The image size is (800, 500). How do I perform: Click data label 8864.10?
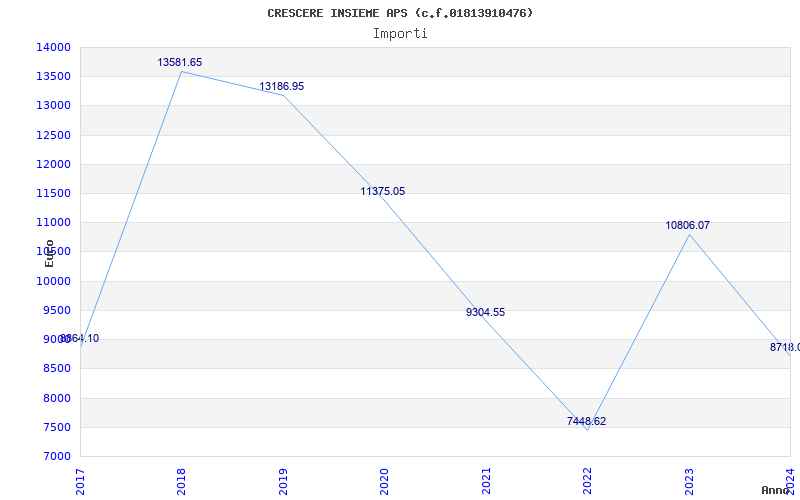pos(80,338)
